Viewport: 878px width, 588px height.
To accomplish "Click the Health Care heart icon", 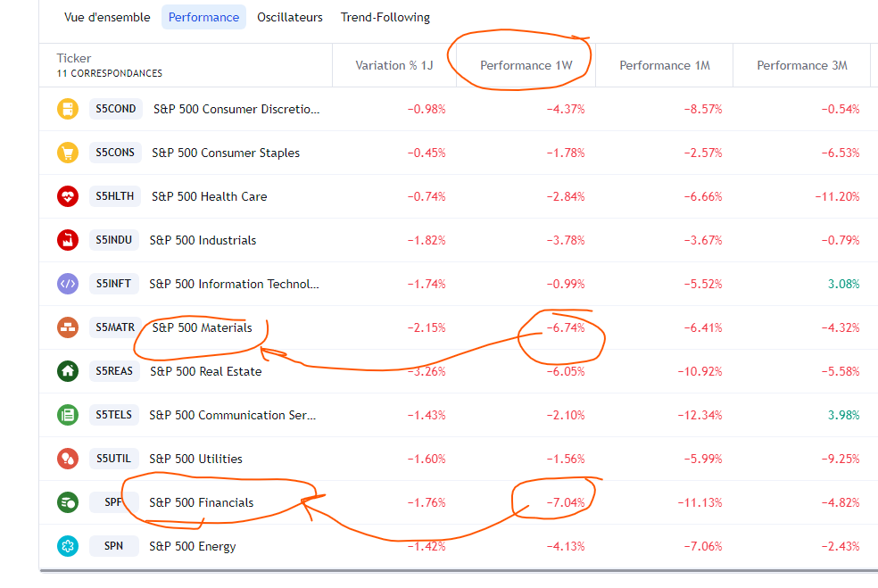I will [68, 196].
